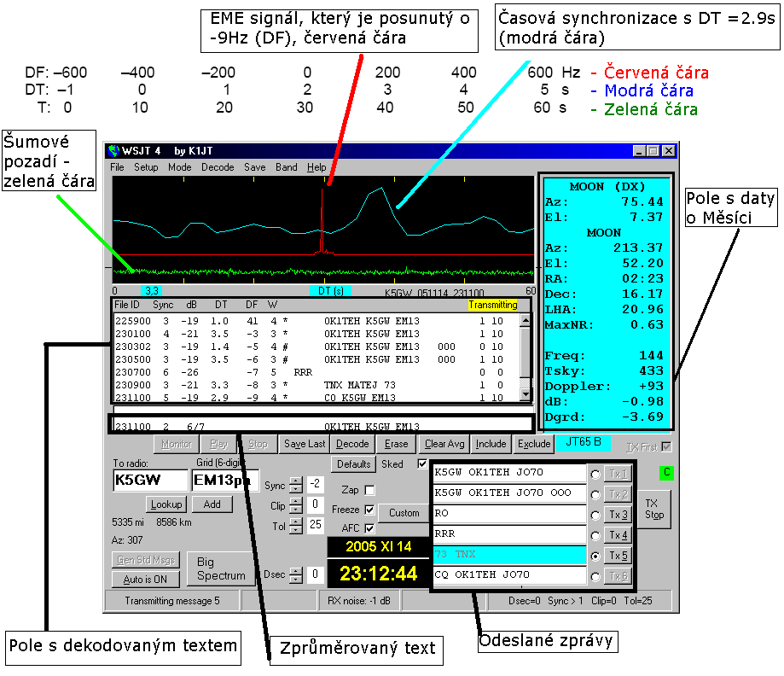Screen dimensions: 784x676
Task: Click the Include button
Action: (x=491, y=444)
